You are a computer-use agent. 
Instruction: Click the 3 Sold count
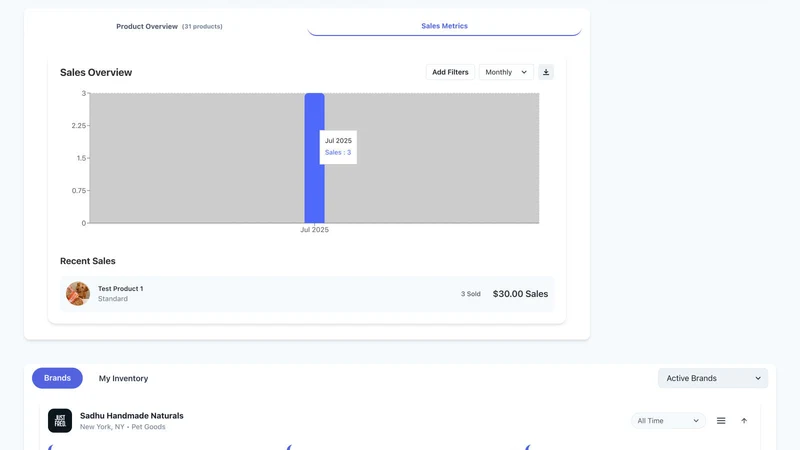coord(470,294)
